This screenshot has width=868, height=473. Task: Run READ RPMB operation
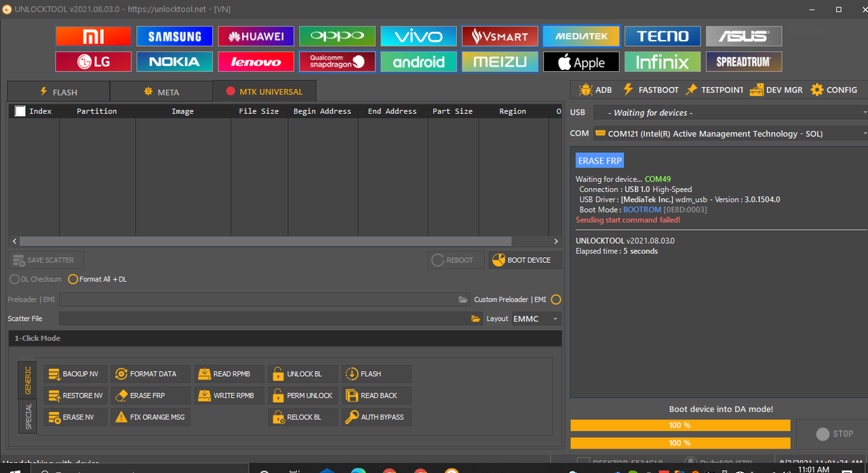click(229, 374)
